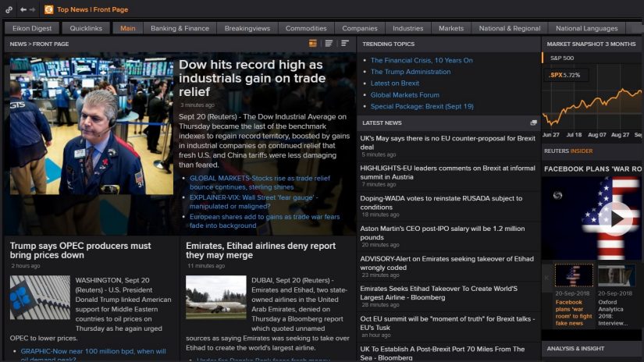Open the Breakingviews tab

tap(247, 28)
